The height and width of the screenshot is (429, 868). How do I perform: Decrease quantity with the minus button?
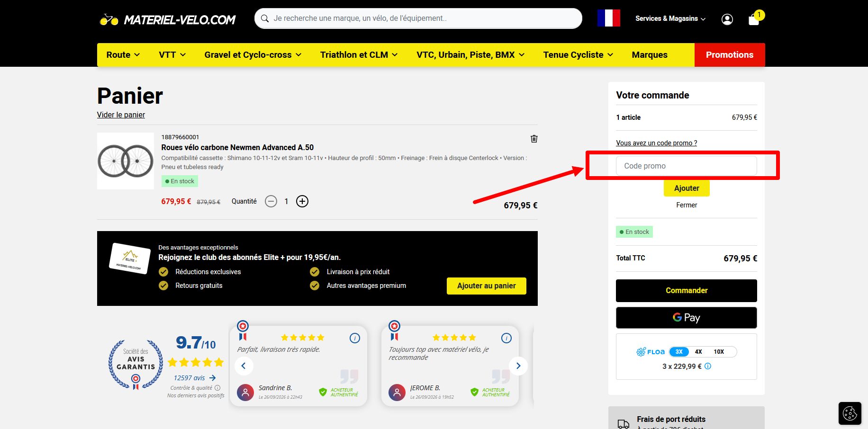[271, 201]
